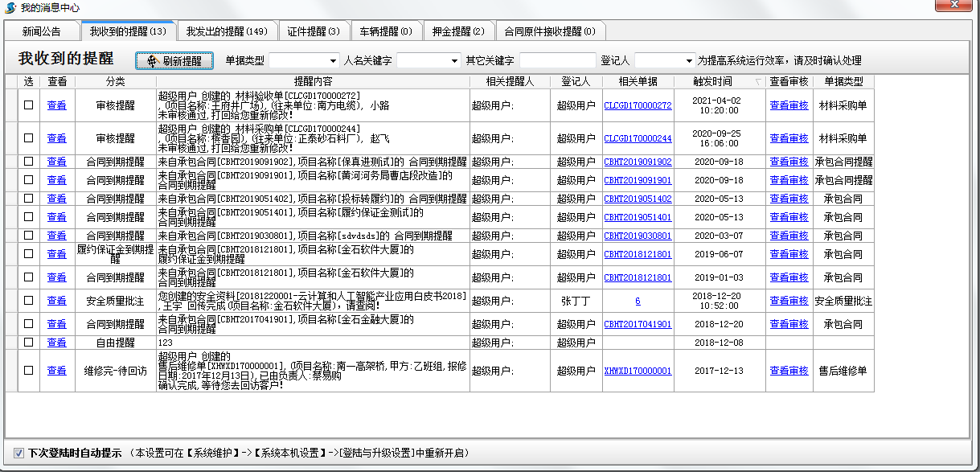Switch to 我发出的提醒 tab
Screen dimensions: 980x472
coord(226,31)
